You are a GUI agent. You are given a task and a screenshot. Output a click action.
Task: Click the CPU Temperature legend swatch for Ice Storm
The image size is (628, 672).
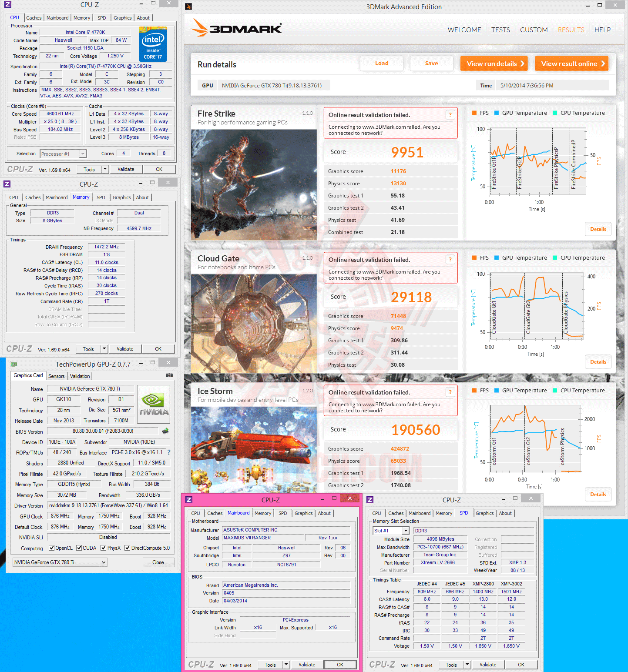(x=555, y=390)
